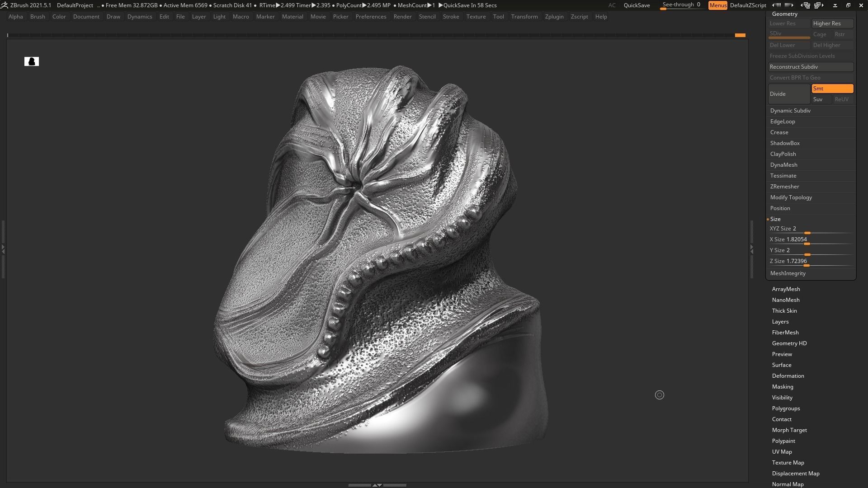Click the hide-to-tray icon beside UI color buttons
Screen dimensions: 868x488
(x=835, y=5)
